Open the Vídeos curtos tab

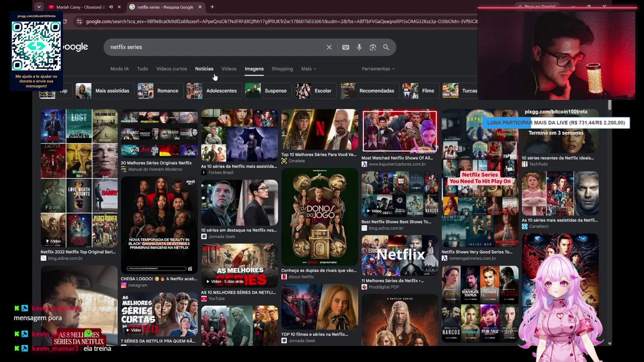tap(172, 69)
